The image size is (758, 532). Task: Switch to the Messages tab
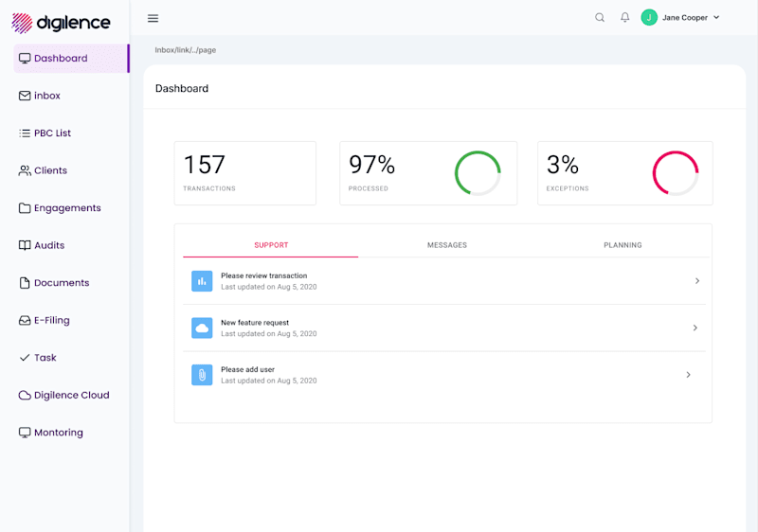click(446, 245)
